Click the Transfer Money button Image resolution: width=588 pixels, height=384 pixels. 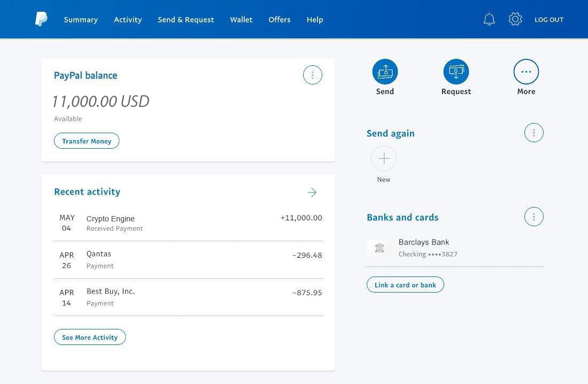point(87,141)
